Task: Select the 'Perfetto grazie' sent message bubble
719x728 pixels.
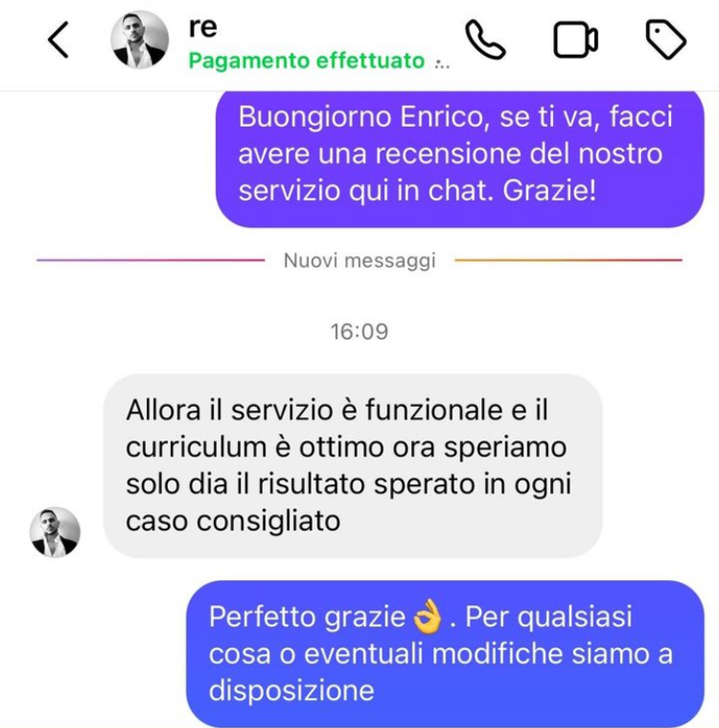Action: (x=445, y=653)
